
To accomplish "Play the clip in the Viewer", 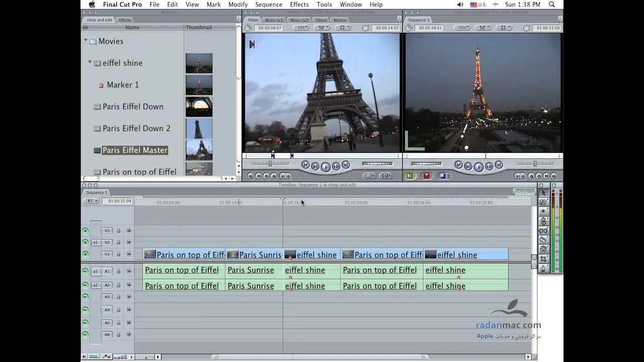I will pyautogui.click(x=326, y=167).
